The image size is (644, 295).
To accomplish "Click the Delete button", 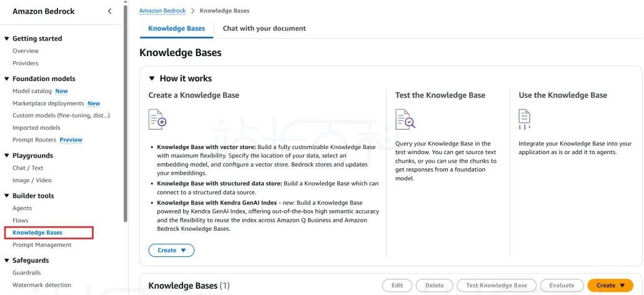I will click(x=434, y=285).
